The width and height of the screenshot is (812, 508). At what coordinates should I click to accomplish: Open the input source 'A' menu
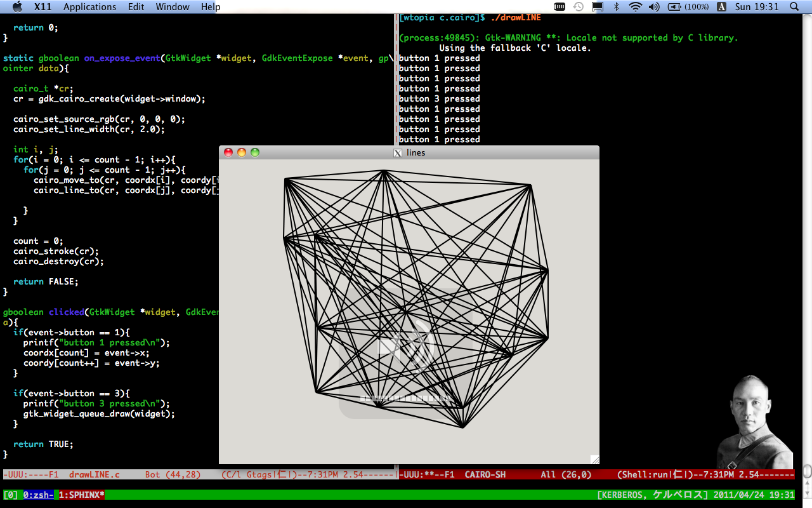[721, 7]
